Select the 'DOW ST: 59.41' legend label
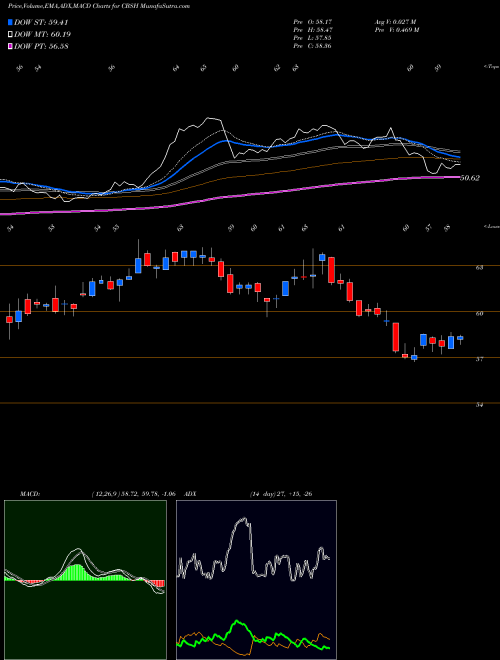500x660 pixels. tap(41, 22)
